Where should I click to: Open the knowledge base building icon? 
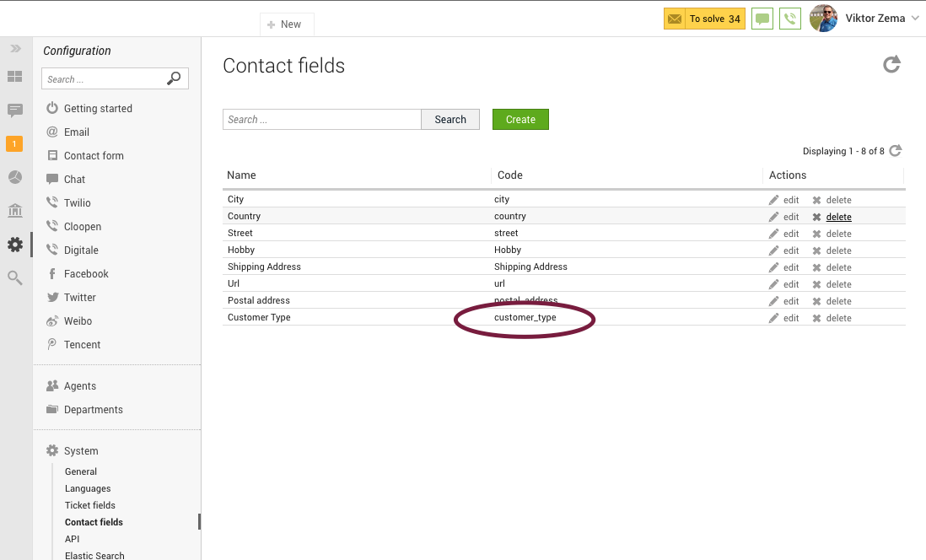pos(15,210)
